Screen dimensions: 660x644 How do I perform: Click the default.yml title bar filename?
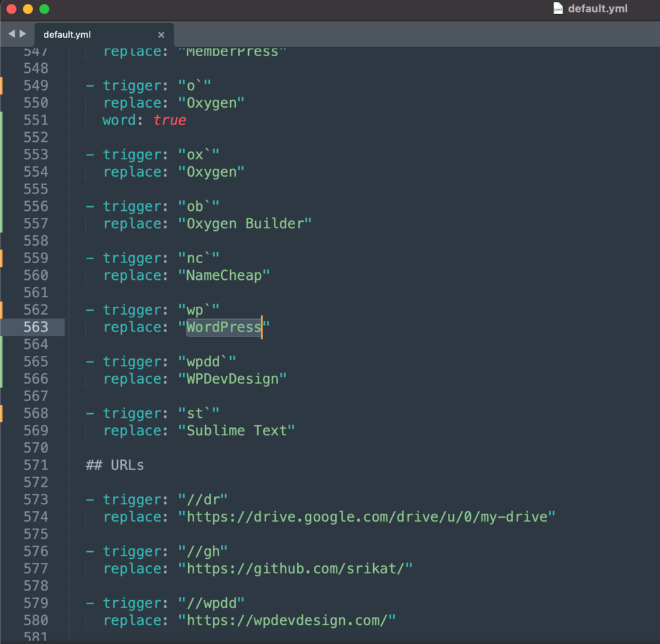[597, 9]
